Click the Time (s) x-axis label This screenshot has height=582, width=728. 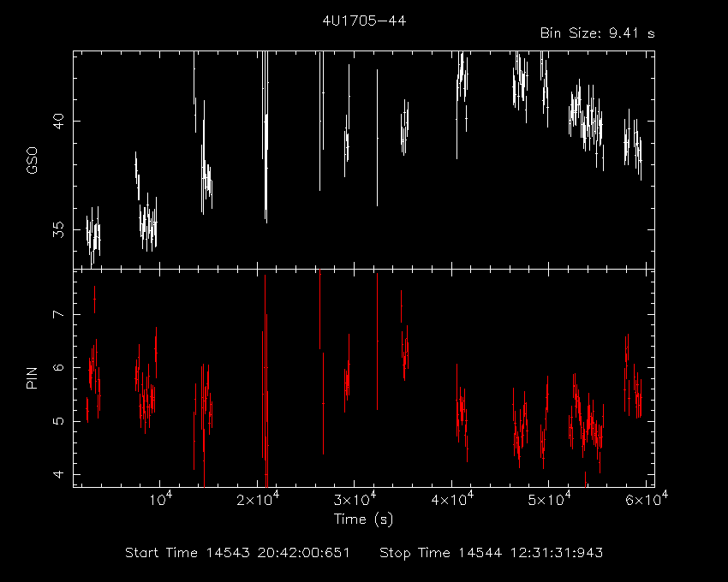[x=363, y=520]
